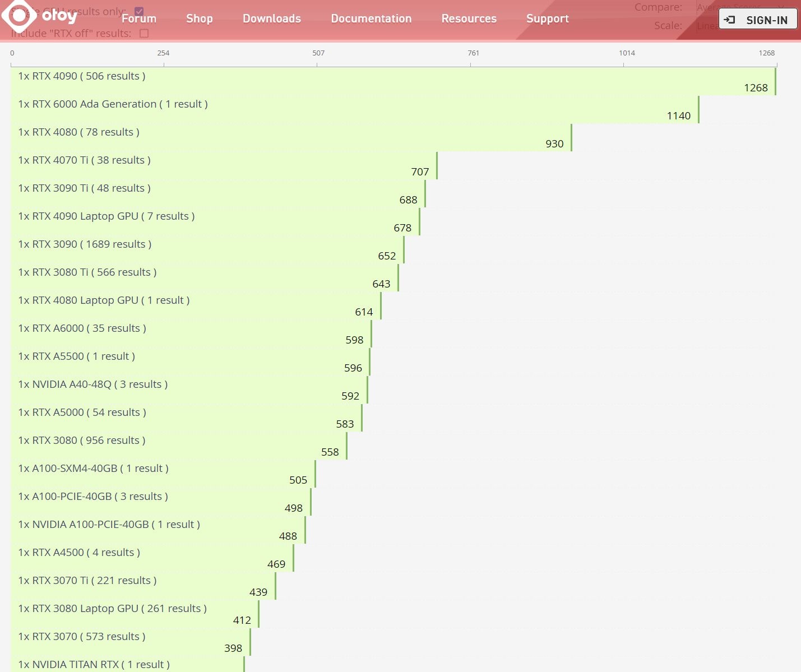Image resolution: width=801 pixels, height=672 pixels.
Task: Select "1x A100-SXM4-40GB ( 1 result )" label
Action: point(94,469)
